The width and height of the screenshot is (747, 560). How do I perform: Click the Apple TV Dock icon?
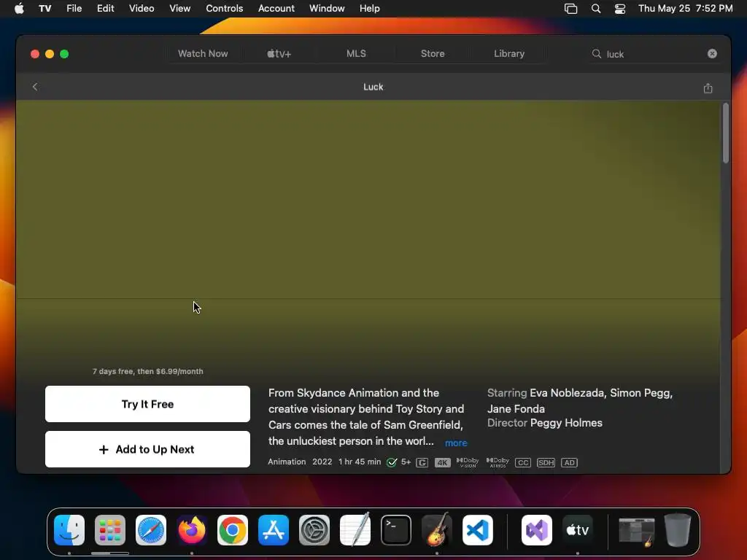coord(578,530)
